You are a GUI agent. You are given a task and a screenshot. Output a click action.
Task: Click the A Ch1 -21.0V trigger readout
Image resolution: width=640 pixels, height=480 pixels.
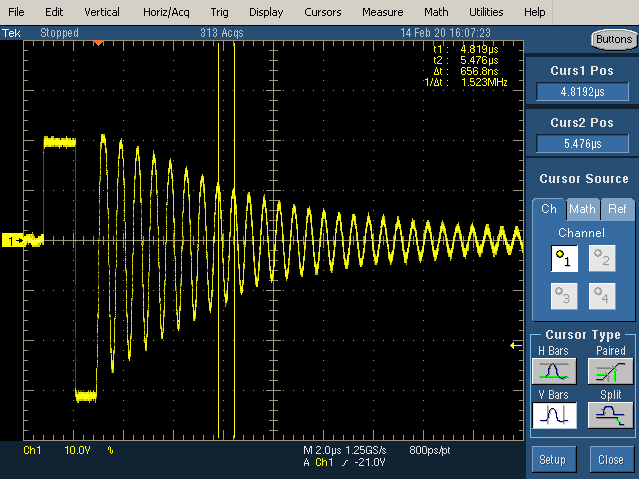pyautogui.click(x=344, y=462)
